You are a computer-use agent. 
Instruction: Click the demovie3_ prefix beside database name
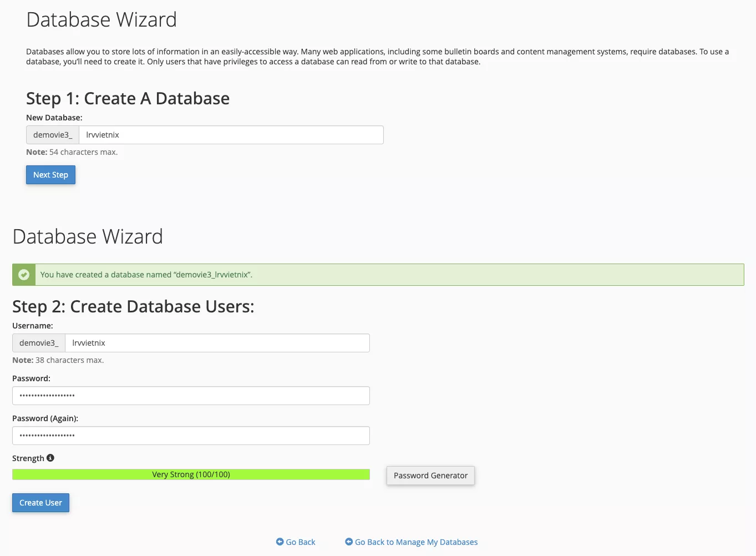point(52,134)
